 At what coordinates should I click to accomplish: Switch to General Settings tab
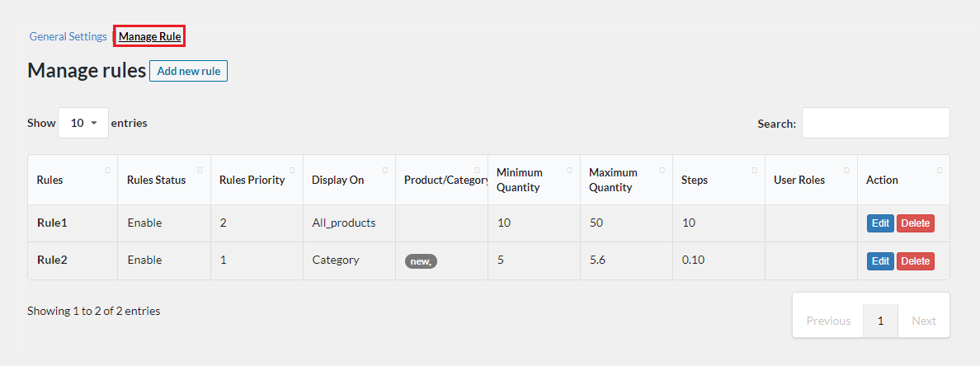[68, 36]
